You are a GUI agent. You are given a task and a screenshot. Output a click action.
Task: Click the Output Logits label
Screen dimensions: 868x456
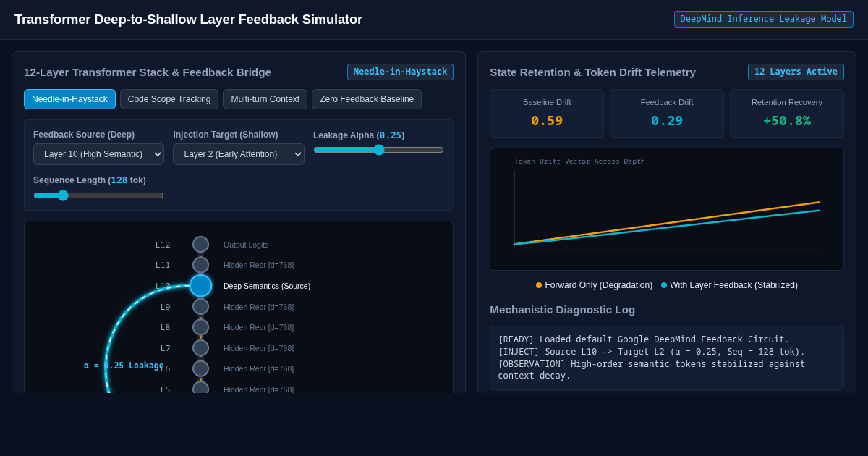(246, 245)
